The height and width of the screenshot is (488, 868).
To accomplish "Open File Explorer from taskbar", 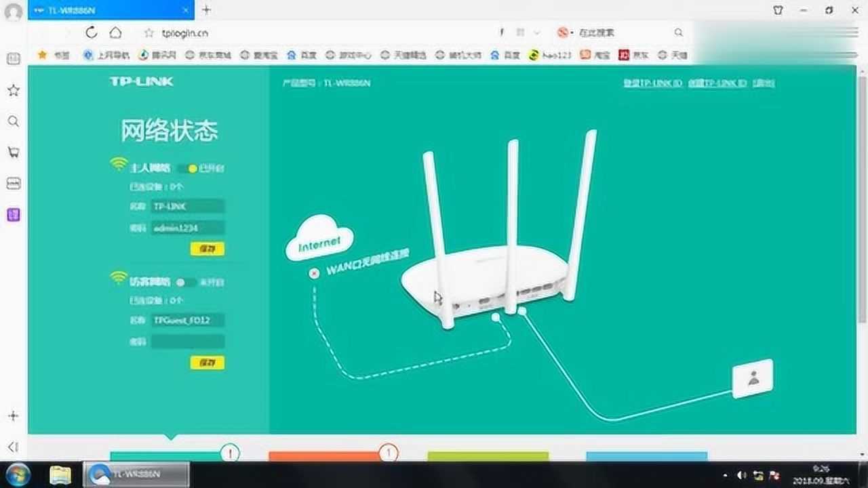I will pos(60,474).
